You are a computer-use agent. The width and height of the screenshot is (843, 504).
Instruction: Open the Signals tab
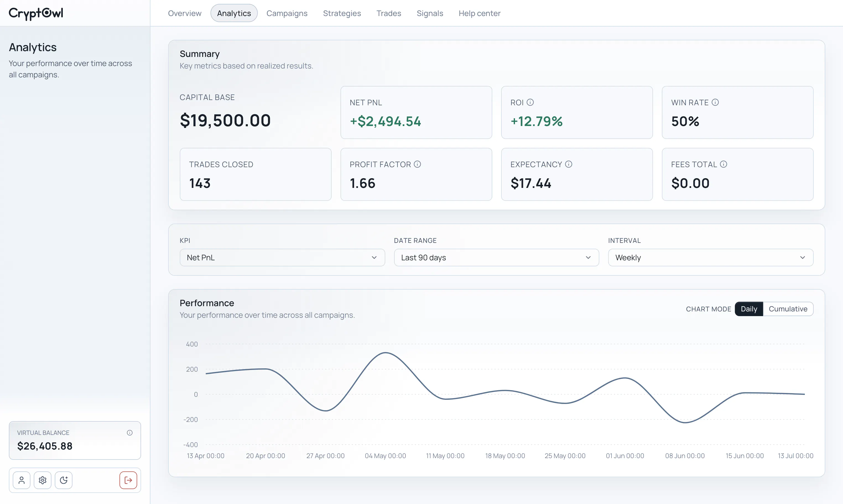(x=430, y=13)
